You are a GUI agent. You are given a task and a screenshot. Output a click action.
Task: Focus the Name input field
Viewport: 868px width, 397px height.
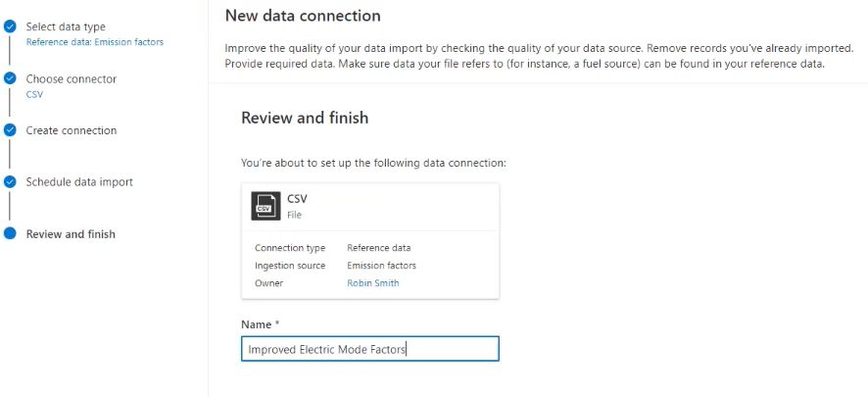tap(369, 349)
